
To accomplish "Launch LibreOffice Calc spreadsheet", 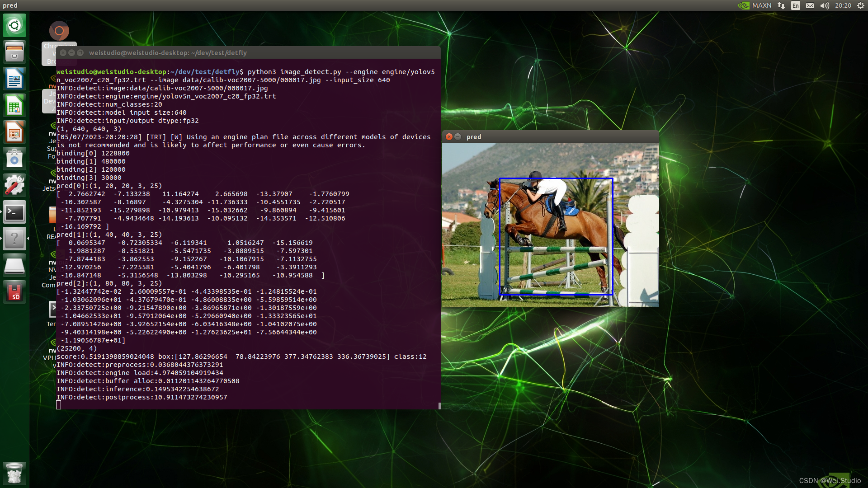I will pyautogui.click(x=14, y=106).
